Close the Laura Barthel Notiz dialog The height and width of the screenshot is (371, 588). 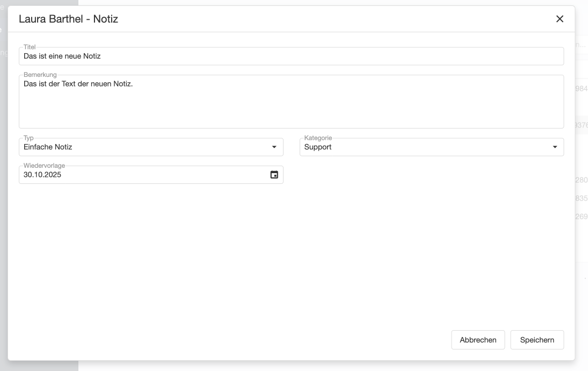pos(560,19)
